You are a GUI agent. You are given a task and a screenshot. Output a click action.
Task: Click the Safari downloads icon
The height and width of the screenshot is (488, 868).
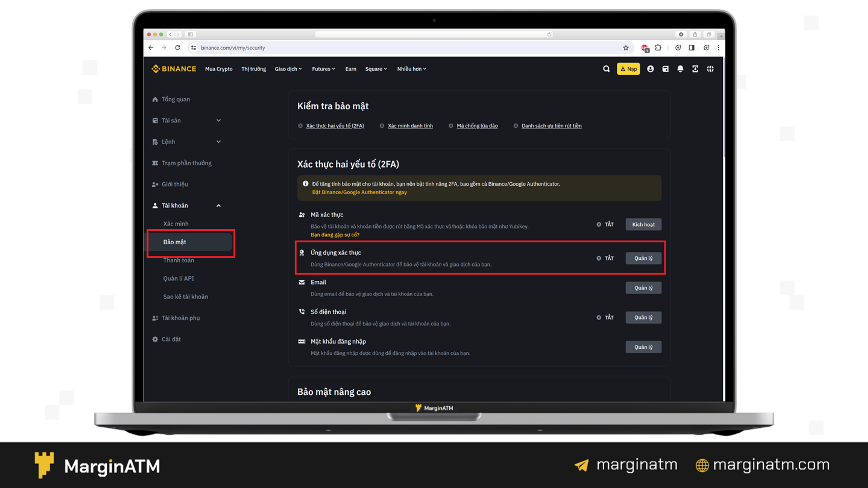click(x=681, y=34)
